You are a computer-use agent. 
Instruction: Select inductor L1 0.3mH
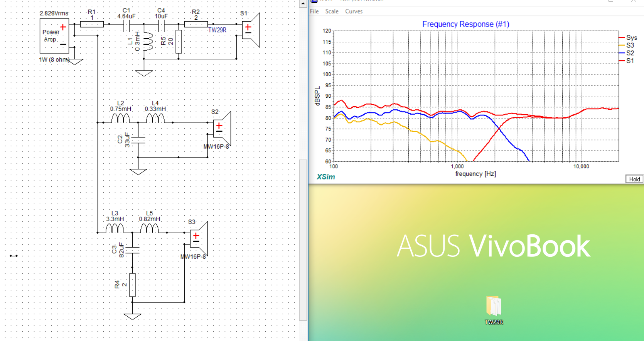coord(148,42)
